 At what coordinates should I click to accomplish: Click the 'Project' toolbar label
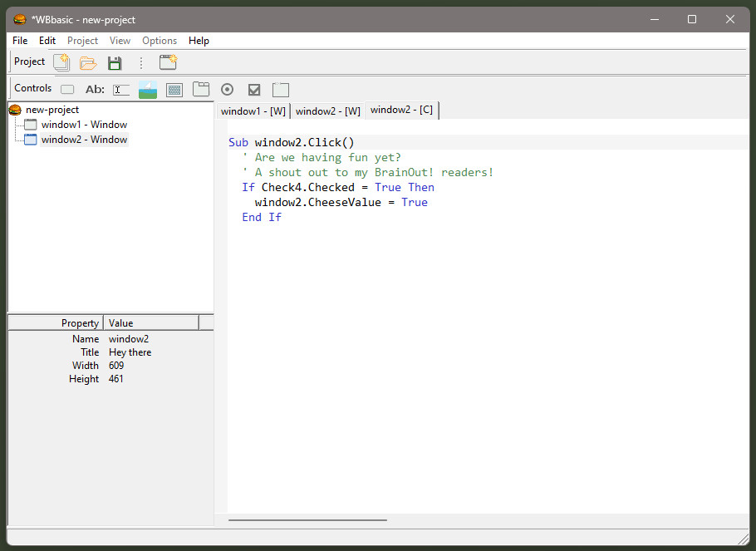(29, 61)
